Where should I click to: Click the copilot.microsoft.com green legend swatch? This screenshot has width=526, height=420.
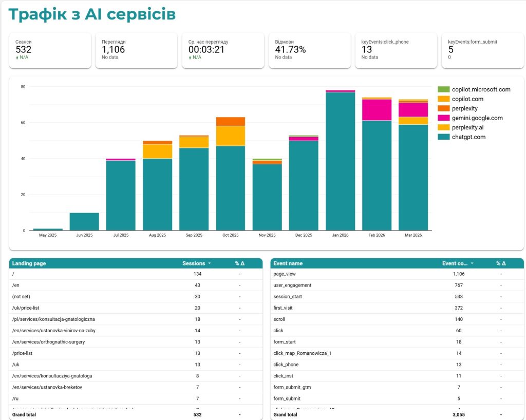pyautogui.click(x=443, y=89)
